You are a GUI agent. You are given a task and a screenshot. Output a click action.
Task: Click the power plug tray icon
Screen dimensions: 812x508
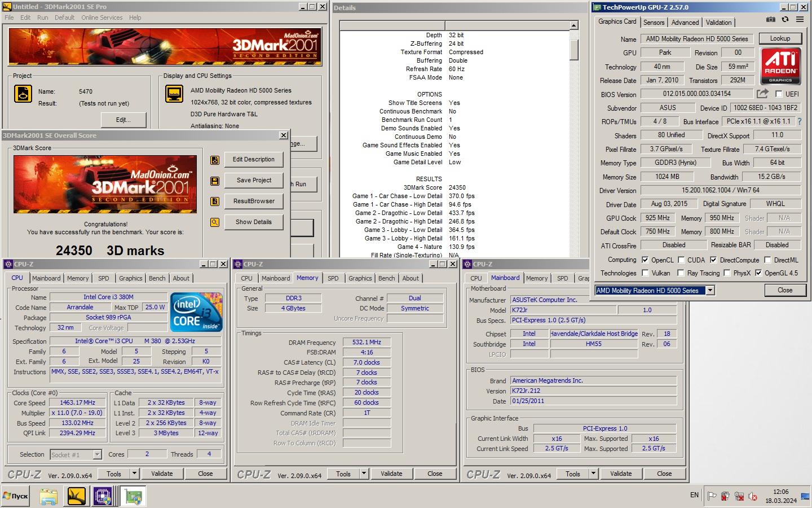point(726,496)
